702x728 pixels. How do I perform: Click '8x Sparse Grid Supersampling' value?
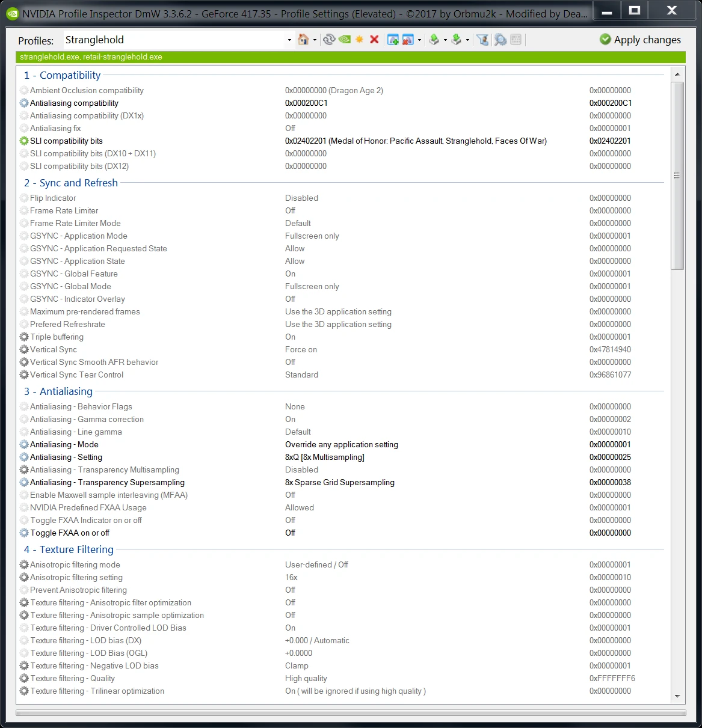point(340,482)
